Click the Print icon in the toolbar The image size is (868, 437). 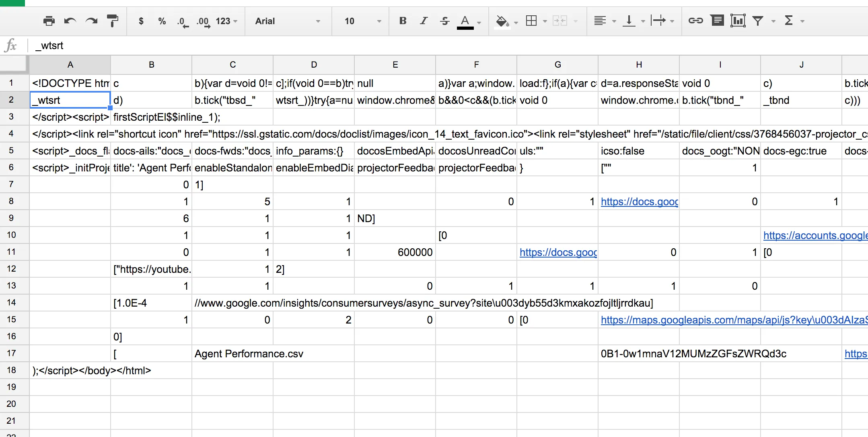pos(49,21)
